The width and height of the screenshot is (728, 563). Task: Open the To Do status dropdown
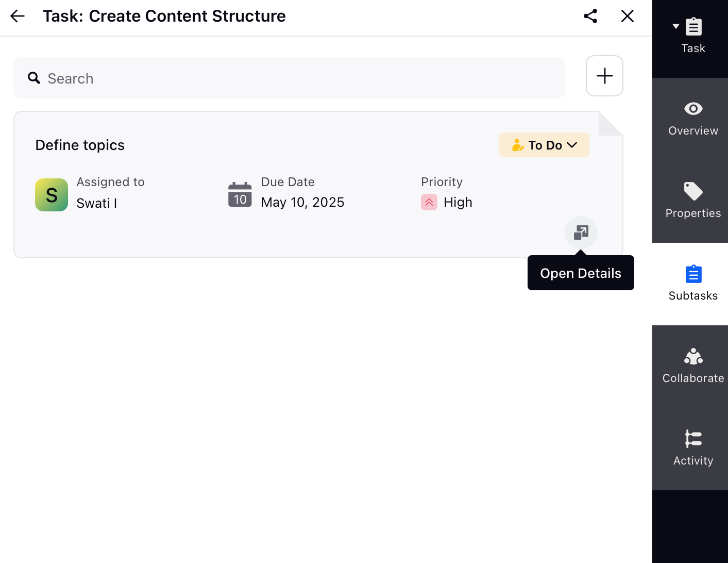point(544,145)
